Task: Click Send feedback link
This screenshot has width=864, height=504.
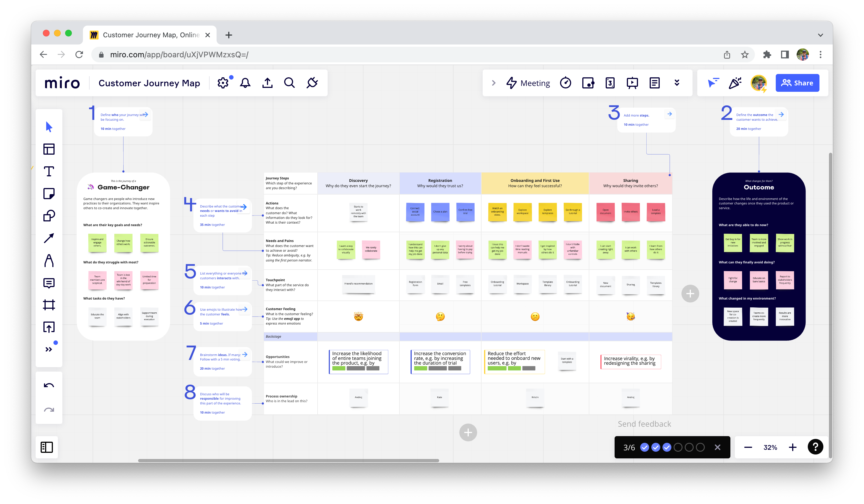Action: 644,424
